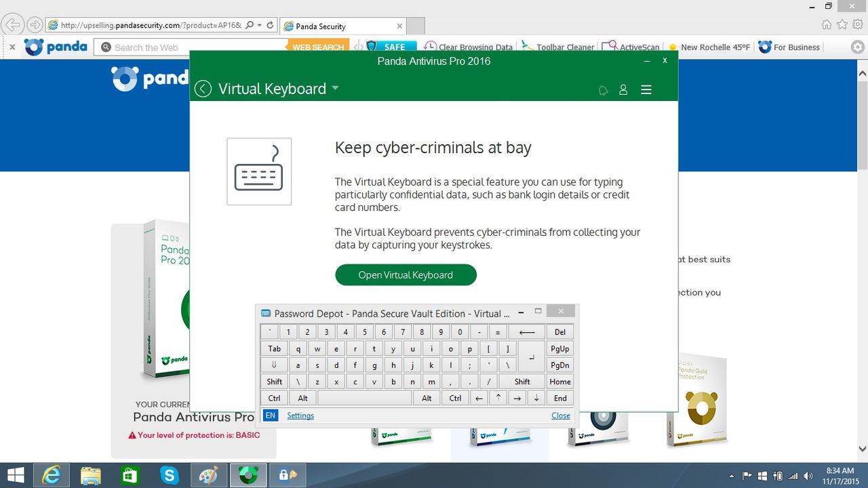Click the PgDn key on virtual keyboard
This screenshot has width=868, height=488.
(560, 365)
